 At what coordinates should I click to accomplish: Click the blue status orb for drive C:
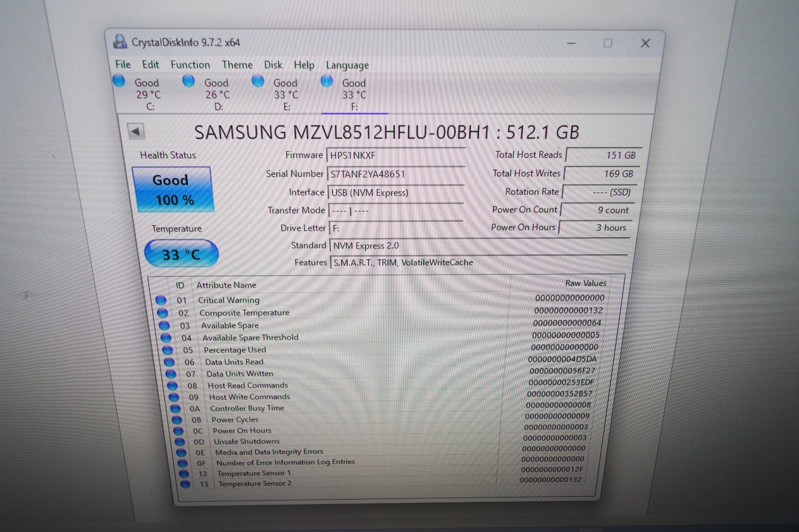(x=119, y=80)
